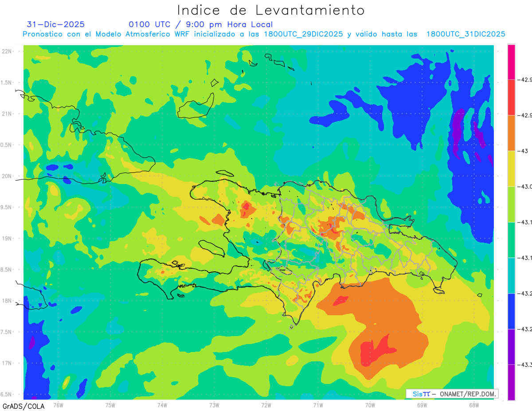532x411 pixels.
Task: Click the "72W" longitude label
Action: click(x=266, y=405)
